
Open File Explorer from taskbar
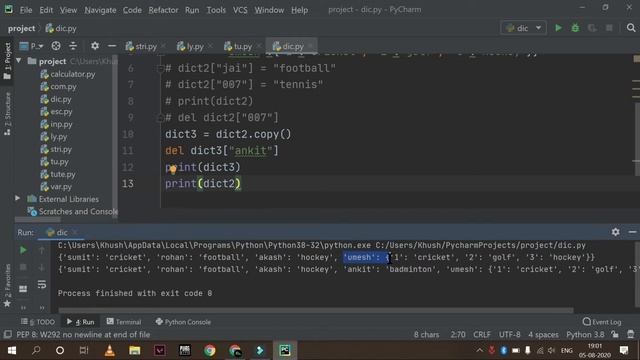(x=134, y=350)
